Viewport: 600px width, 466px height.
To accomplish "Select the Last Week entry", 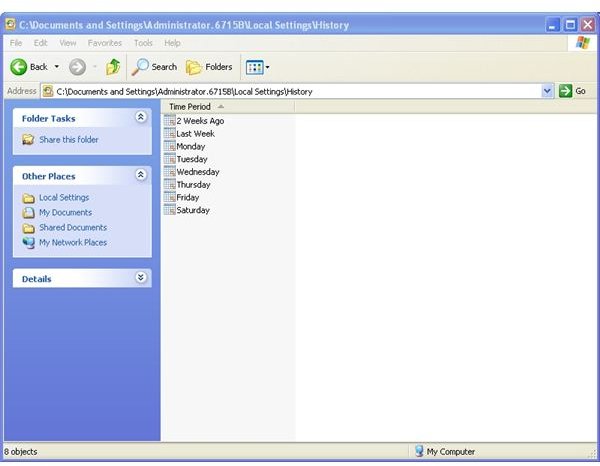I will [x=196, y=134].
